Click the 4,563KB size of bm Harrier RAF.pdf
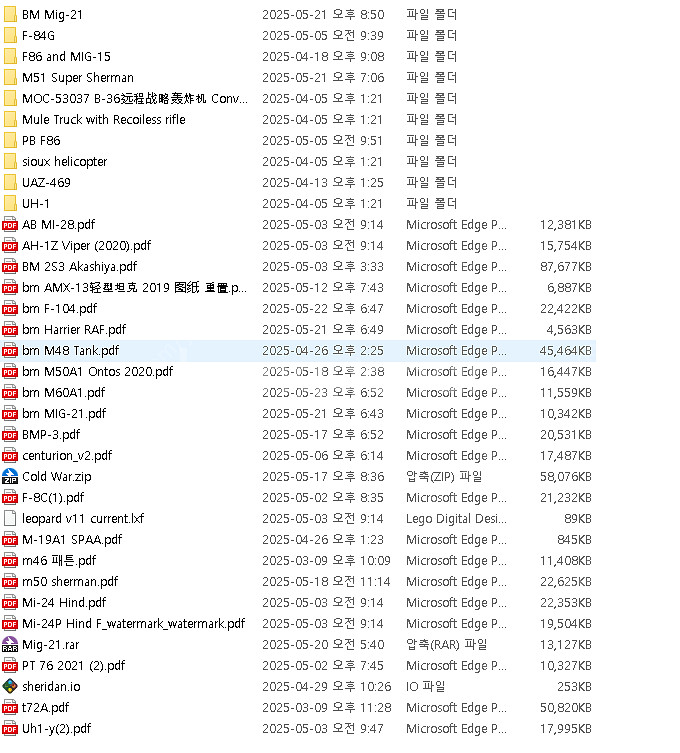The image size is (680, 753). pos(569,329)
